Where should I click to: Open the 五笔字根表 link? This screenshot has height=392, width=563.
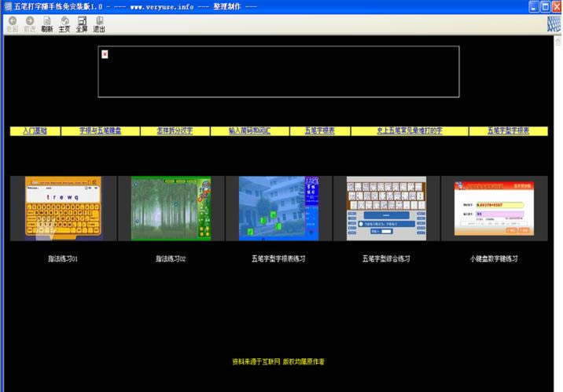[319, 131]
